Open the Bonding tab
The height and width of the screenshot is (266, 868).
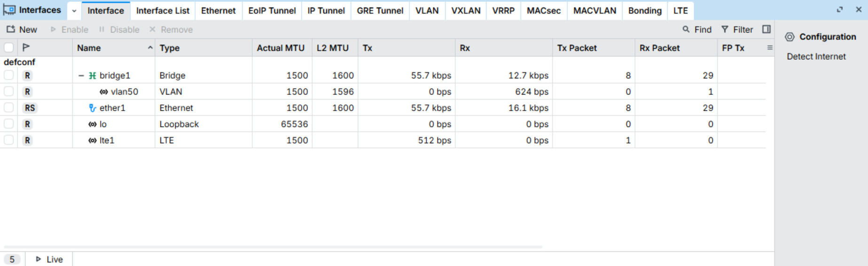tap(644, 11)
